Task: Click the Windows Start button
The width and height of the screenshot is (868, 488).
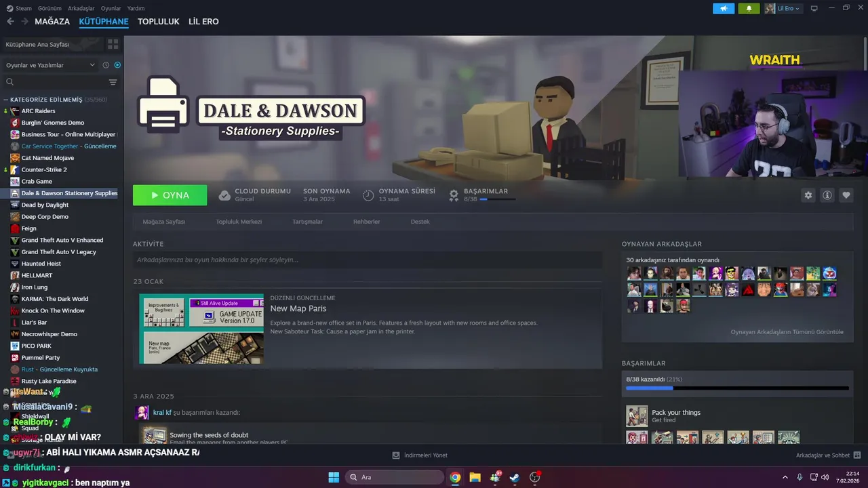Action: [x=334, y=477]
